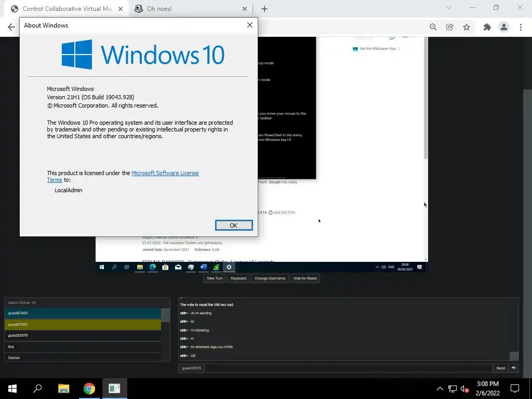Open the Chrome profile avatar menu
Viewport: 532px width, 399px height.
point(504,27)
